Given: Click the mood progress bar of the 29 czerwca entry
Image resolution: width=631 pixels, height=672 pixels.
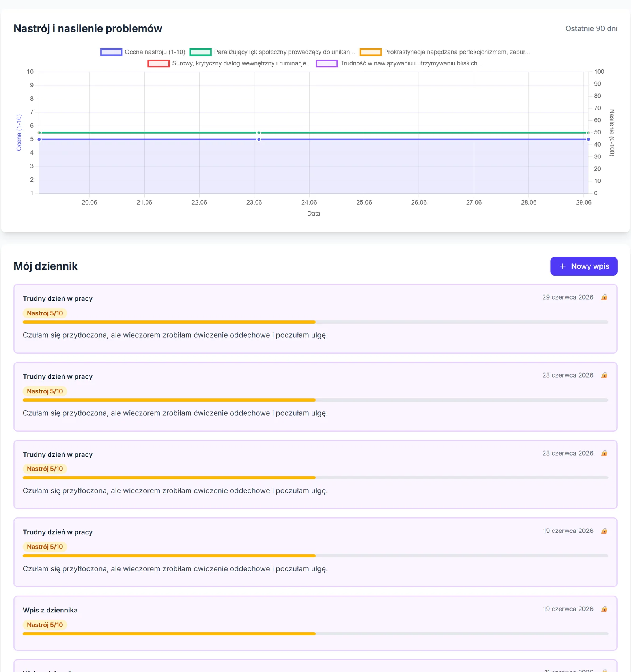Looking at the screenshot, I should click(315, 322).
